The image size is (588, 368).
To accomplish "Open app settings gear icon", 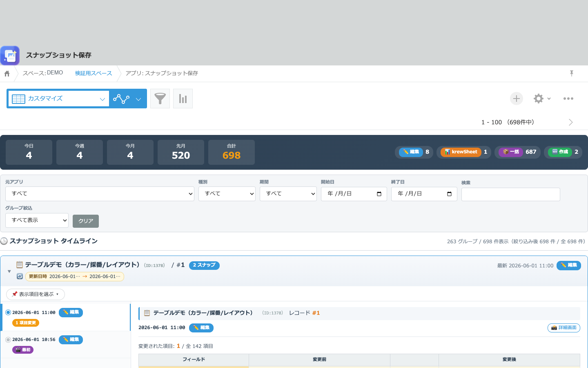I will [x=542, y=99].
